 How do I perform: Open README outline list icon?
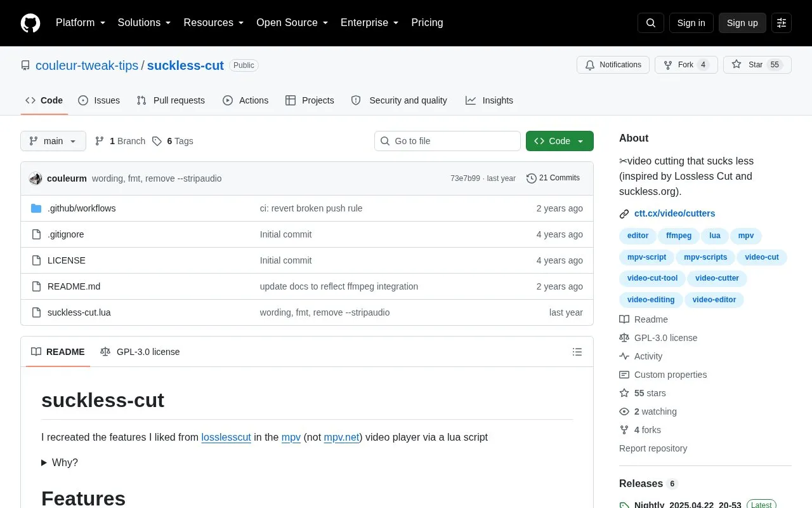click(577, 352)
